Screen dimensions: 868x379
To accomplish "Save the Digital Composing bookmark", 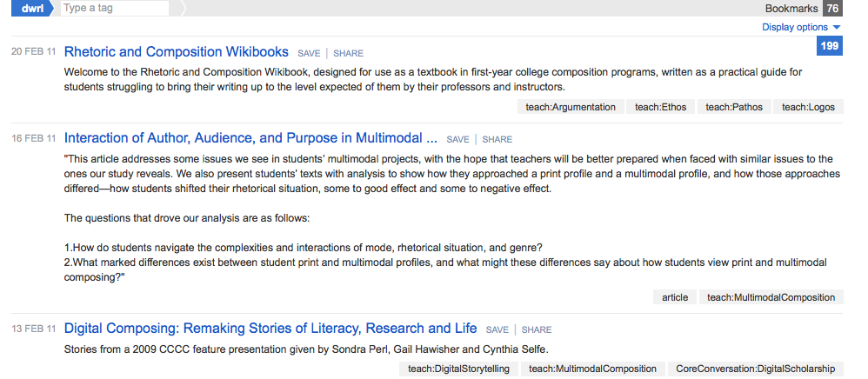I will coord(497,330).
